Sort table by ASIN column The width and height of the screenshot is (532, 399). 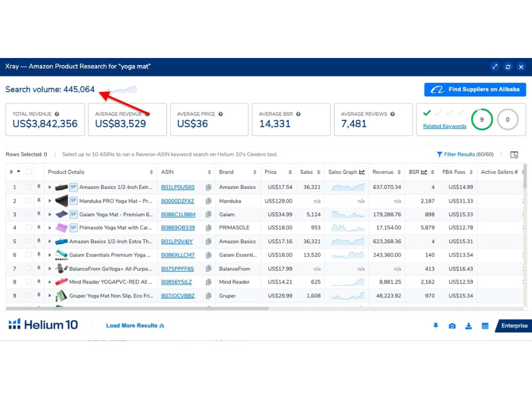click(x=209, y=172)
